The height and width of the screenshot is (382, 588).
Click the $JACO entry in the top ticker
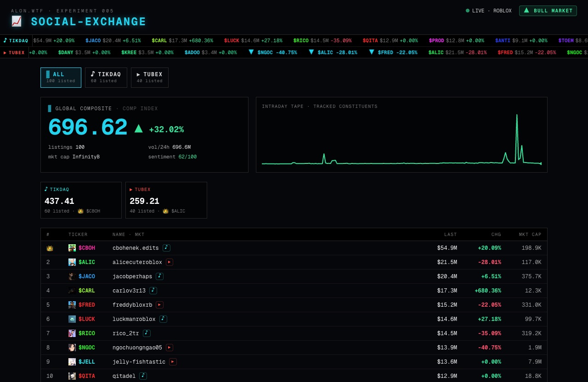pos(113,40)
